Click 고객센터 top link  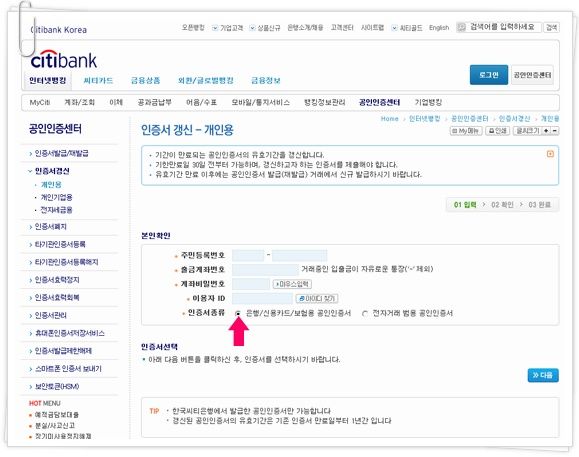[342, 28]
